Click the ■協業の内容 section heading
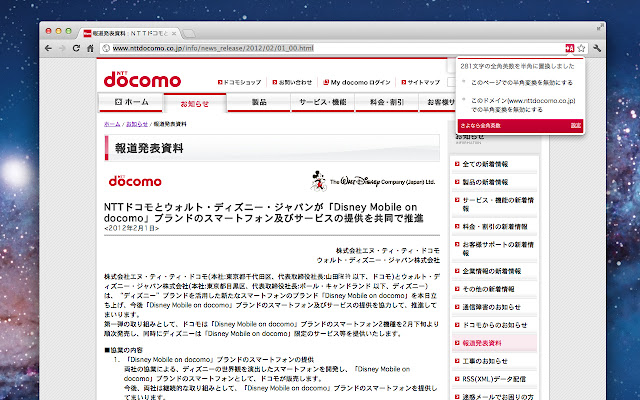The width and height of the screenshot is (640, 400). click(x=123, y=350)
